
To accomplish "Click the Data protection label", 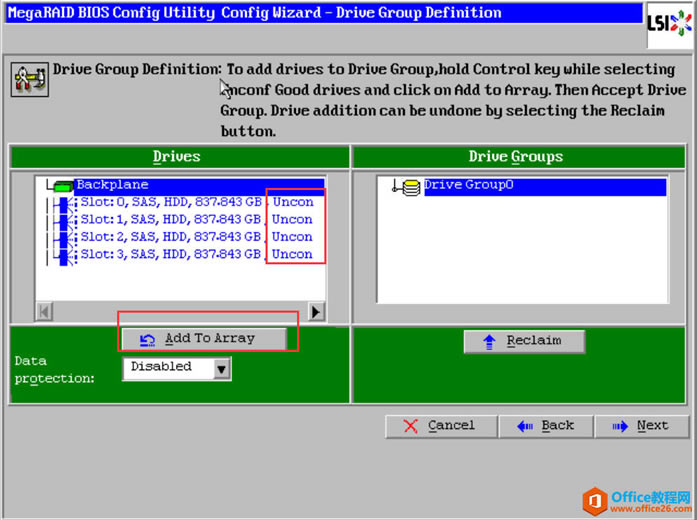I will 54,369.
